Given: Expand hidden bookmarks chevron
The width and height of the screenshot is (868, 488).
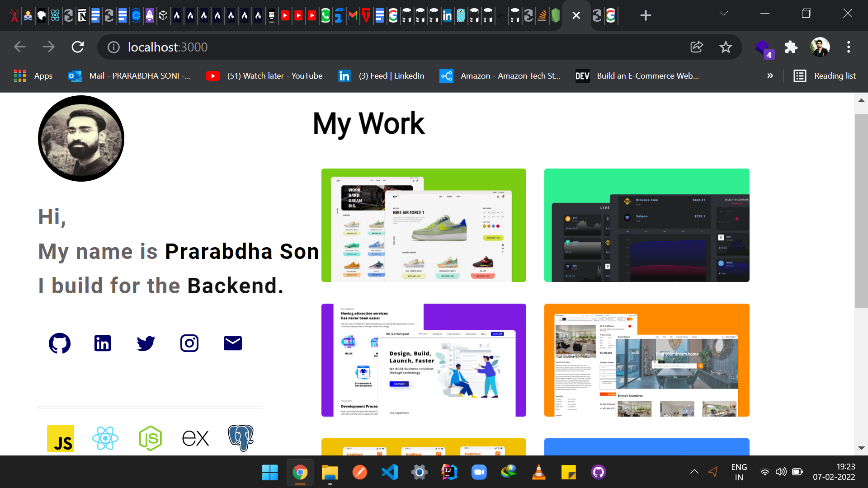Looking at the screenshot, I should (770, 76).
